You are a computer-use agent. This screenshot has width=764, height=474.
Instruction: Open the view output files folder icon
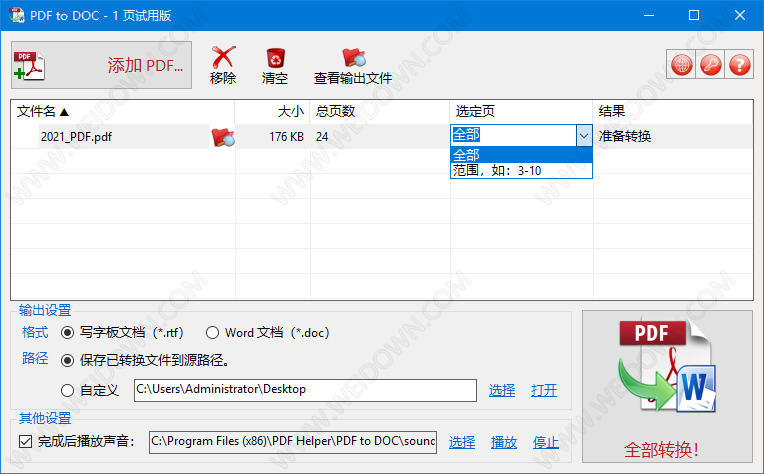pos(353,59)
